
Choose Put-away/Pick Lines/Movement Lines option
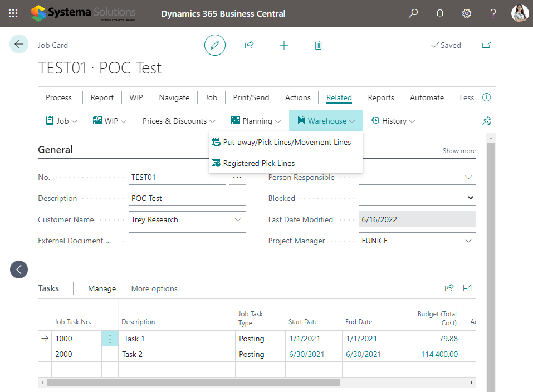(286, 142)
